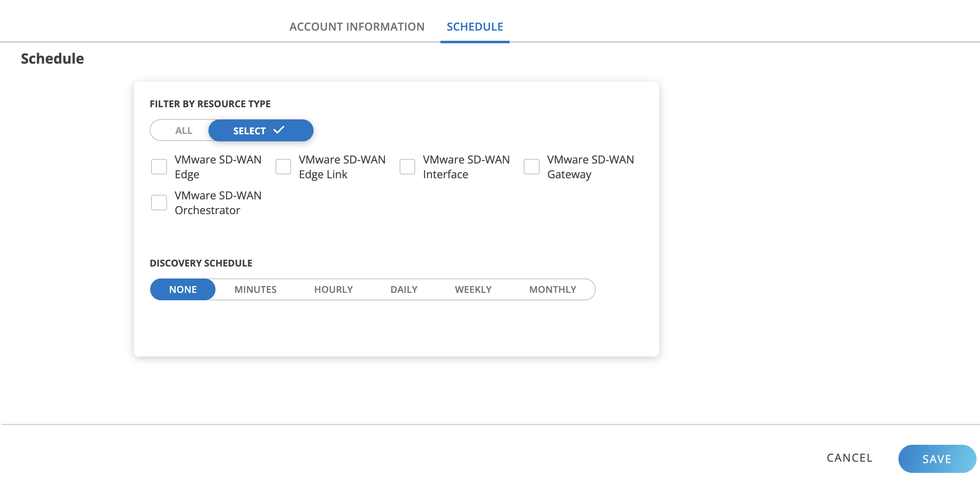
Task: Open the Schedule tab
Action: tap(475, 27)
